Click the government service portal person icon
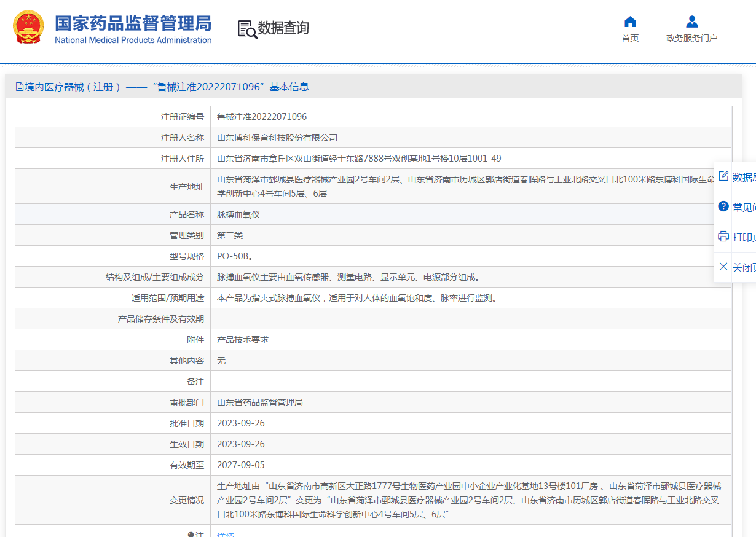 click(x=692, y=22)
